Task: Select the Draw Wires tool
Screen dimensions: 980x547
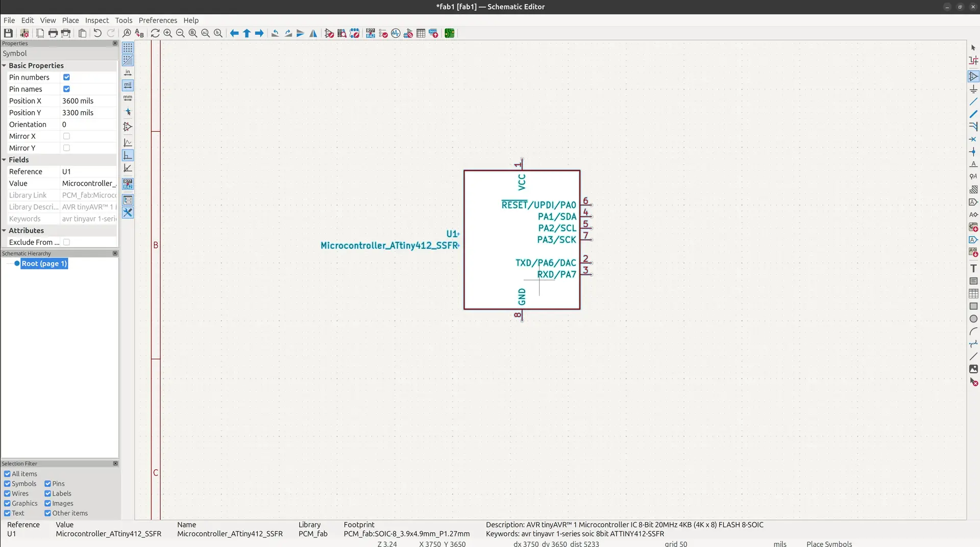Action: pyautogui.click(x=973, y=102)
